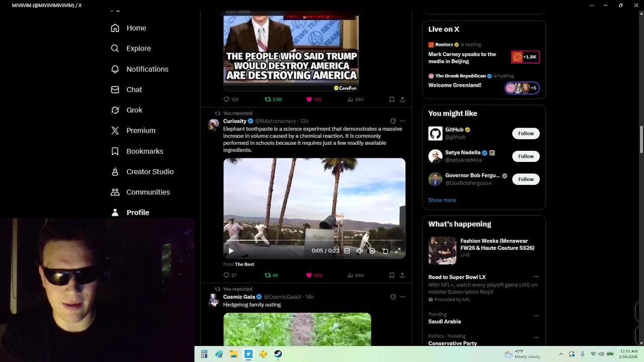The width and height of the screenshot is (644, 362).
Task: Join Reuters live Mark Carney broadcast
Action: 484,54
